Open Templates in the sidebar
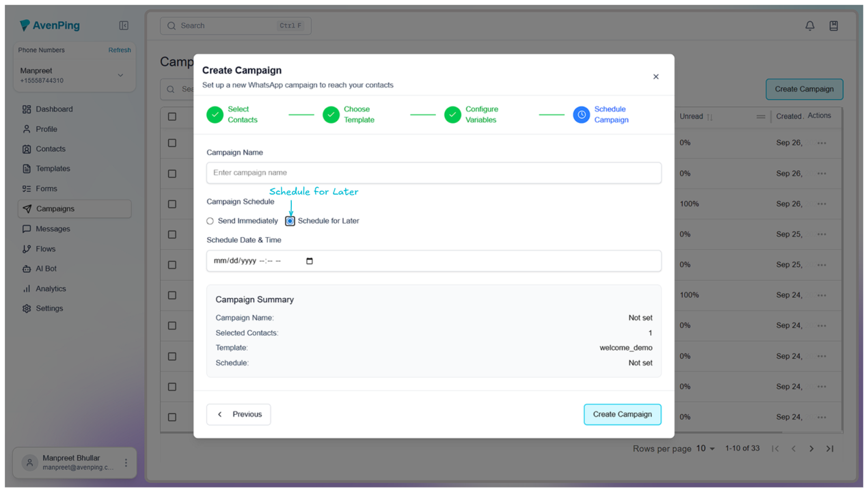This screenshot has width=868, height=492. 53,169
